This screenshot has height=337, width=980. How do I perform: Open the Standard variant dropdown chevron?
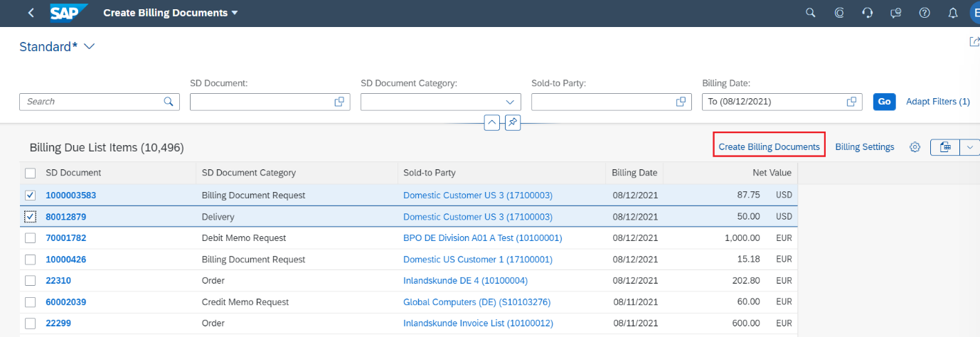(89, 47)
